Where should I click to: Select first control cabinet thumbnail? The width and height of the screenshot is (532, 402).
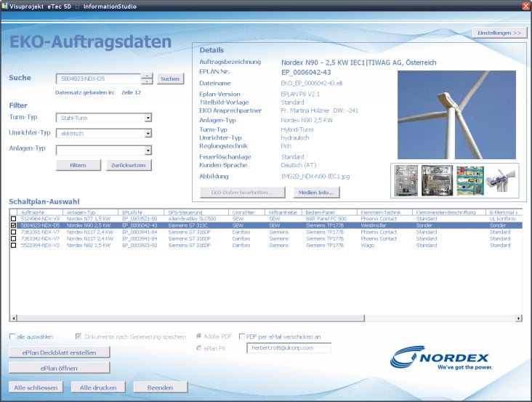(406, 180)
